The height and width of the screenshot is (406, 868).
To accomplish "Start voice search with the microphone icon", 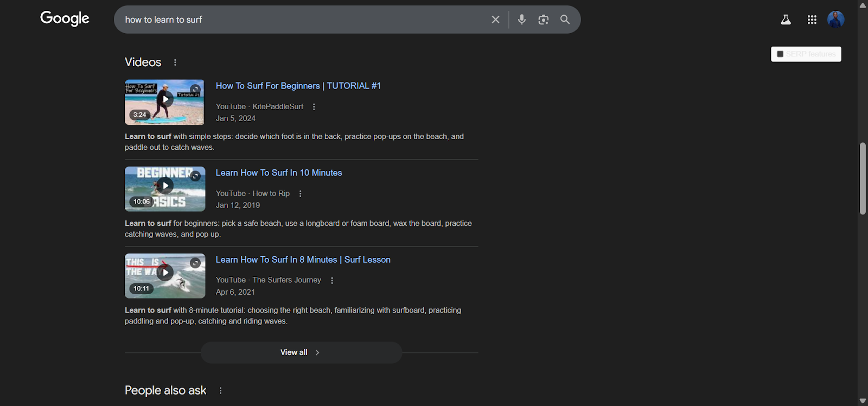I will [521, 20].
